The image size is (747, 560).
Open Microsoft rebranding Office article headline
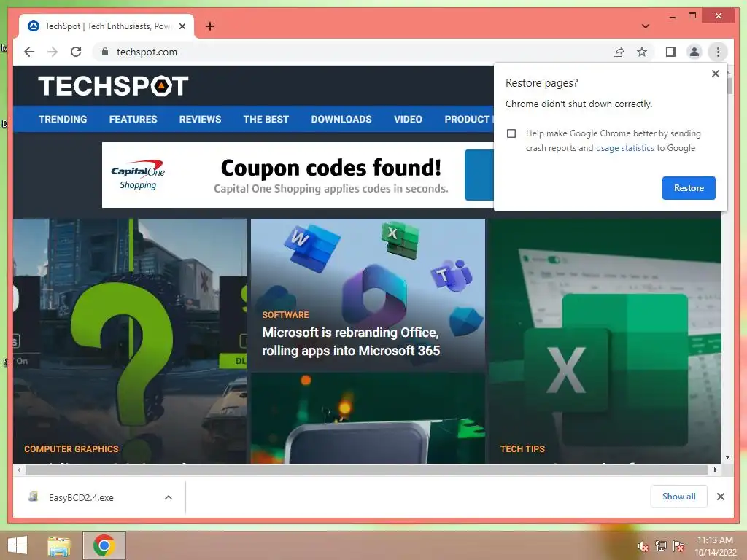click(351, 341)
